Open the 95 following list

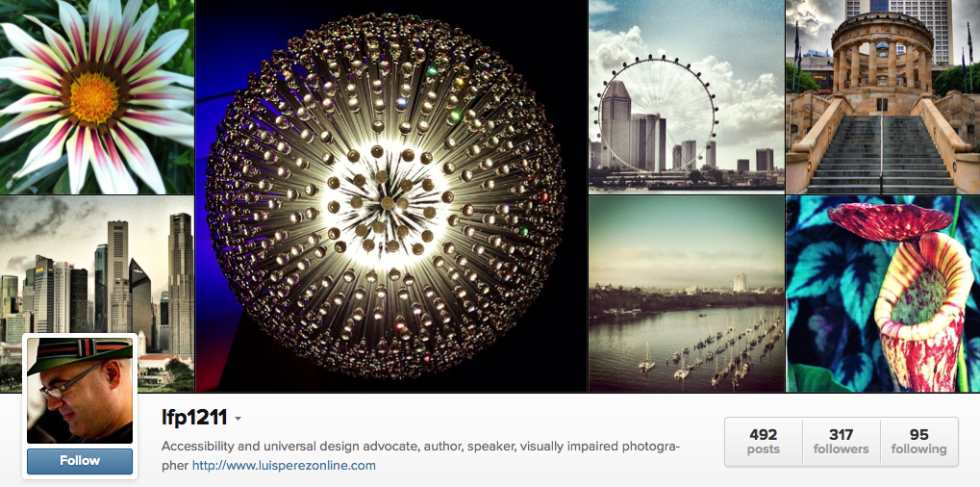click(x=918, y=442)
